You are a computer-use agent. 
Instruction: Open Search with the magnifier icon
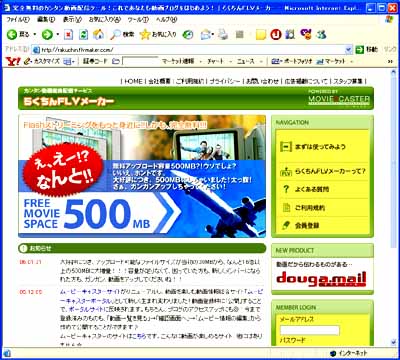coord(116,35)
